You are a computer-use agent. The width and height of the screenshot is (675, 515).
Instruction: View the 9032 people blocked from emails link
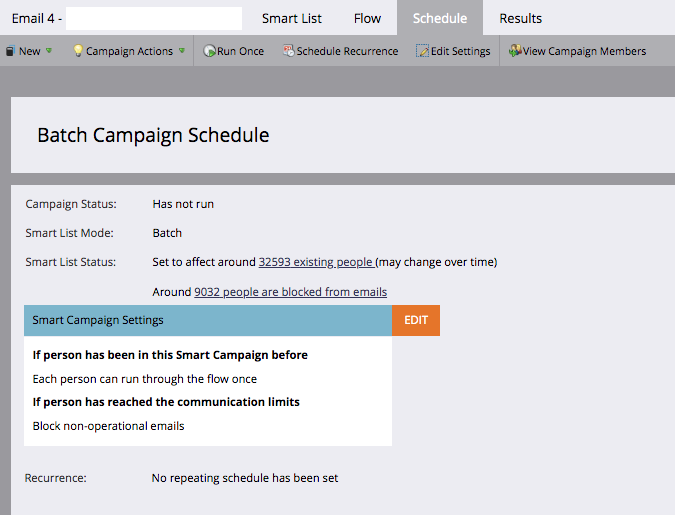coord(290,292)
